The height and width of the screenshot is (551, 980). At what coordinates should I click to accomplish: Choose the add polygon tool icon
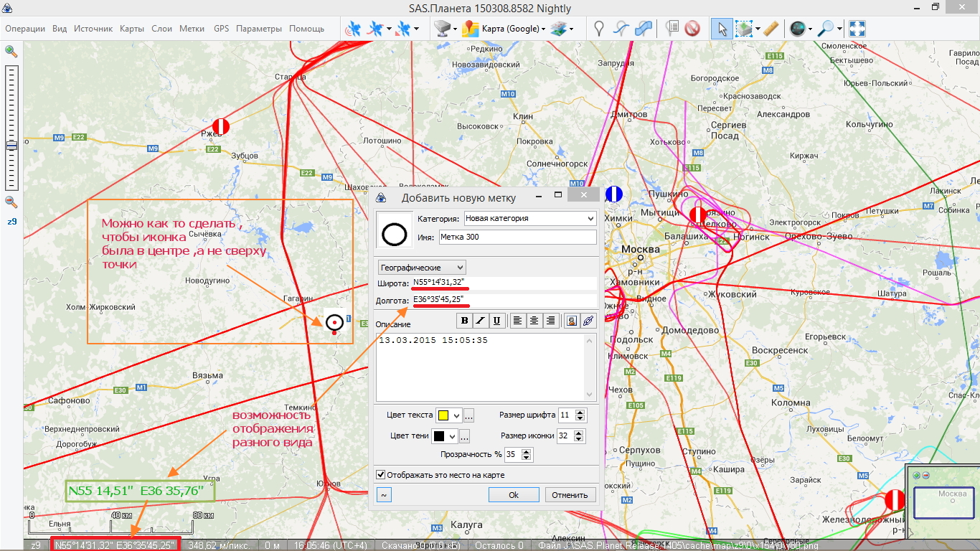pyautogui.click(x=644, y=29)
